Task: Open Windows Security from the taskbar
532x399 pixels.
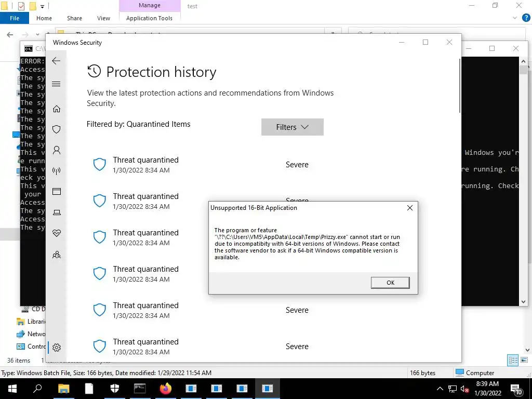Action: [115, 389]
